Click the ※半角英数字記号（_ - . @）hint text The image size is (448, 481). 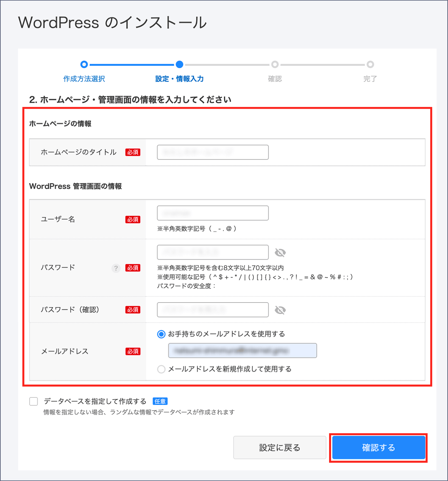click(x=197, y=228)
